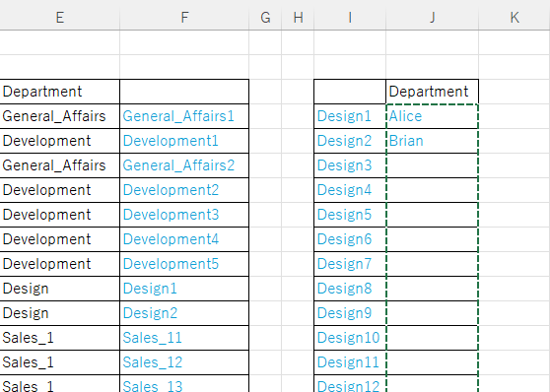
Task: Click the Design2 cell in column F
Action: click(x=184, y=313)
